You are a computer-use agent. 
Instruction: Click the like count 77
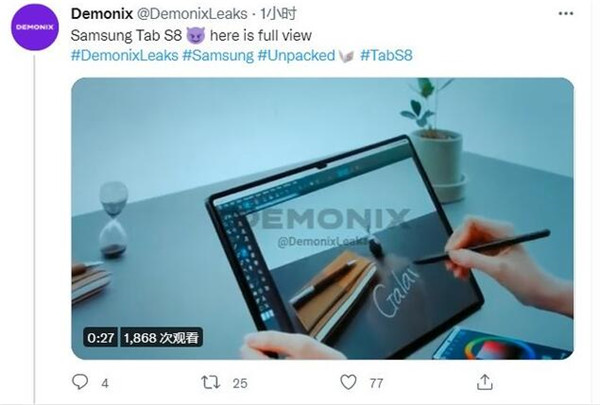376,383
